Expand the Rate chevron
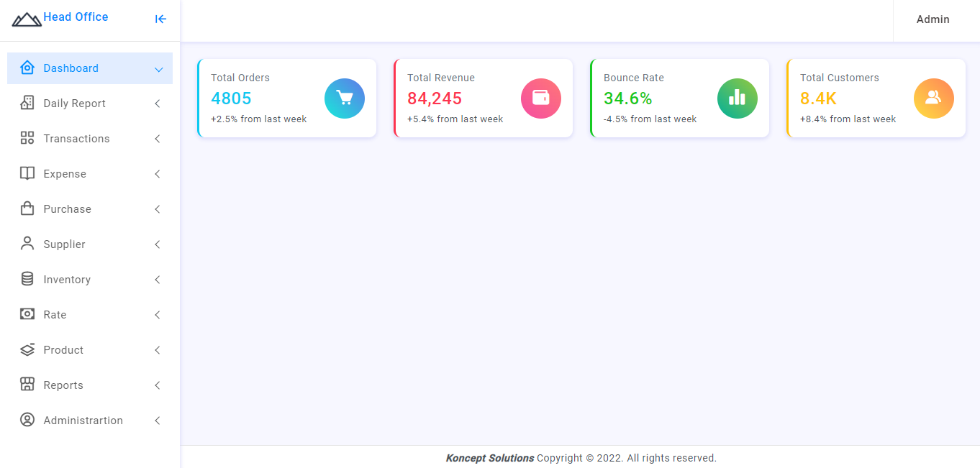Image resolution: width=980 pixels, height=468 pixels. (x=158, y=315)
